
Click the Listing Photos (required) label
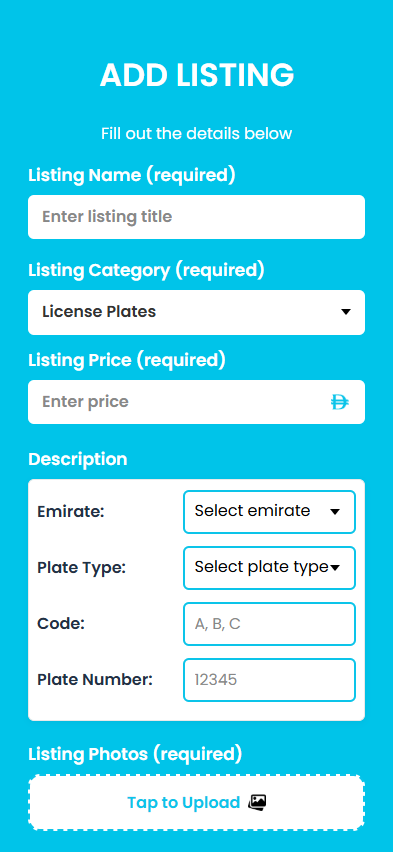click(135, 754)
